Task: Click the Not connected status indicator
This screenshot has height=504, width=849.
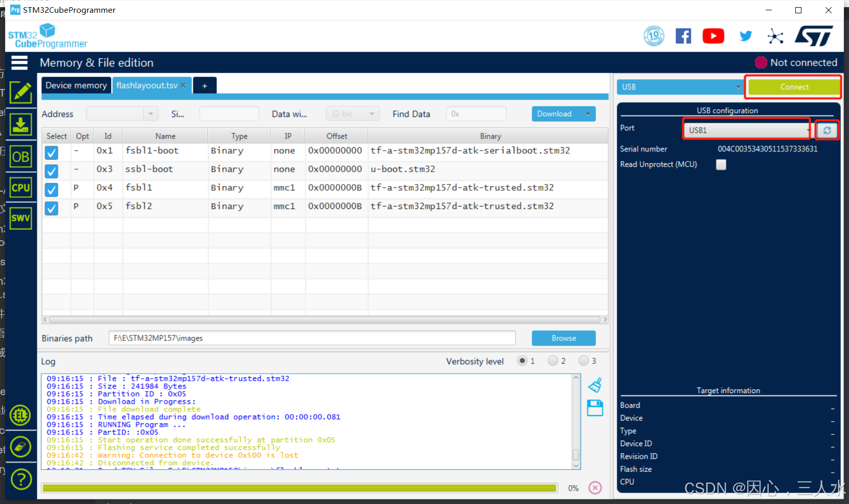Action: [796, 62]
